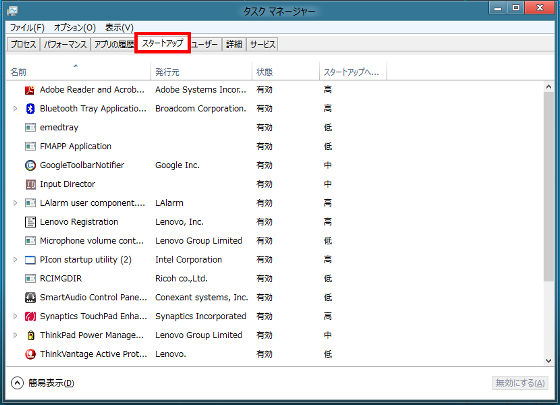Screen dimensions: 560x405
Task: Click publisher Synaptics Incorporated
Action: pos(201,316)
